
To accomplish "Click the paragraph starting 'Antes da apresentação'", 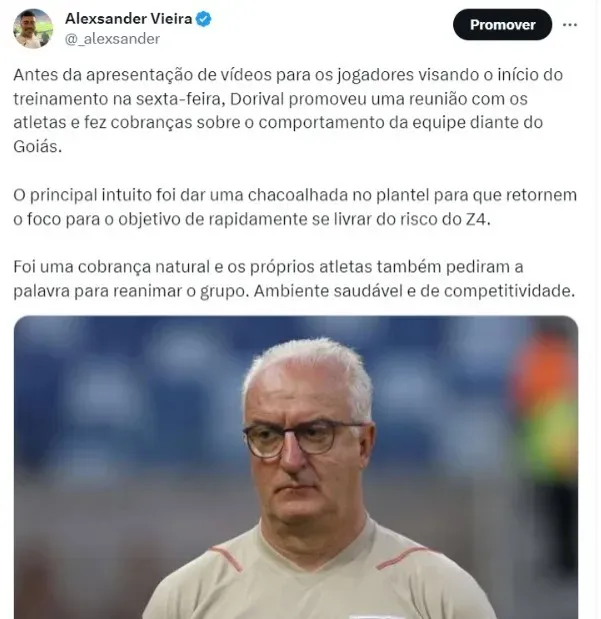I will point(288,111).
